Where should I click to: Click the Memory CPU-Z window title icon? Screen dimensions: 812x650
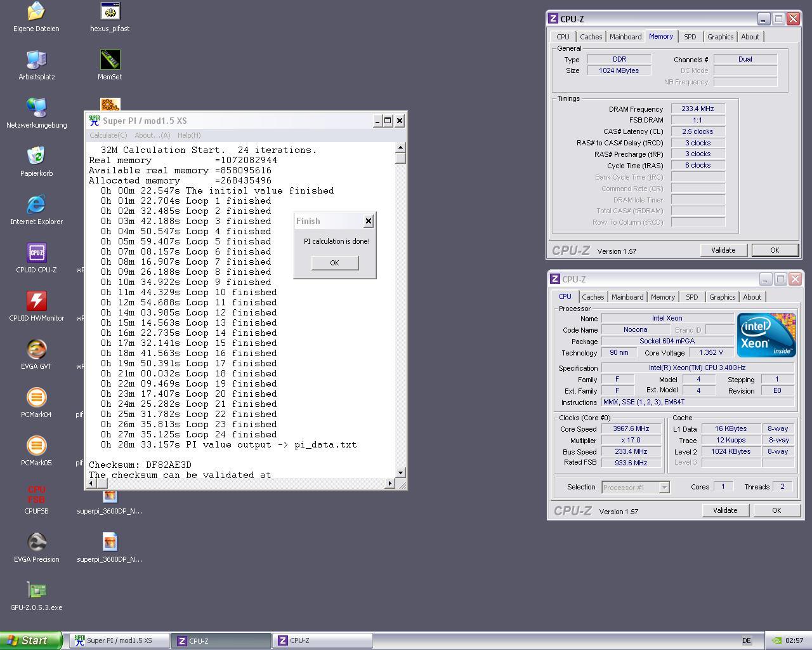point(554,19)
